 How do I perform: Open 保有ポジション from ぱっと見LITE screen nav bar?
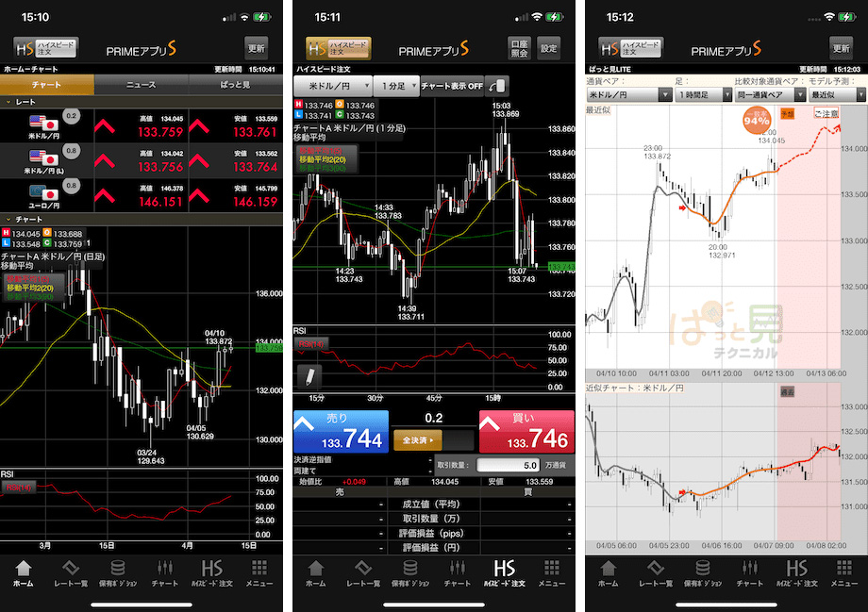coord(703,573)
